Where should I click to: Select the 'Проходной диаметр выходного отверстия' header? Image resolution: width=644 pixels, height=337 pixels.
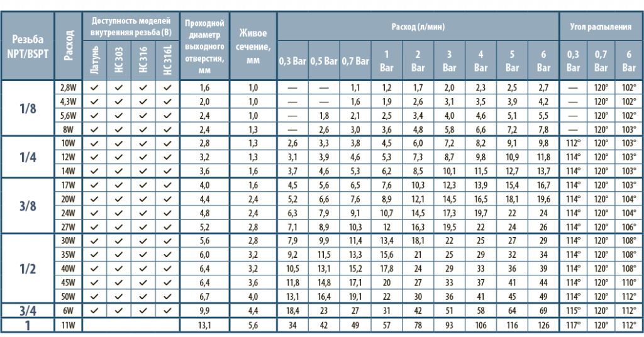tap(204, 46)
